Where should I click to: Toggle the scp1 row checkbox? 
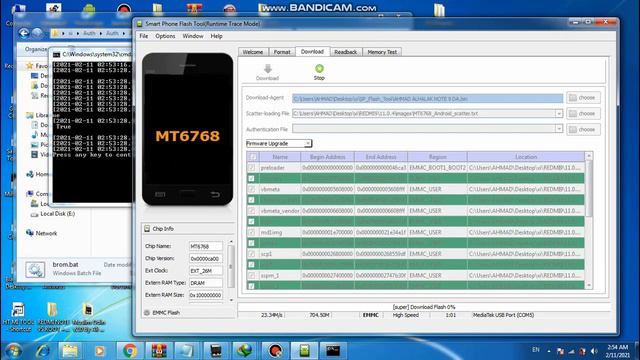(251, 254)
